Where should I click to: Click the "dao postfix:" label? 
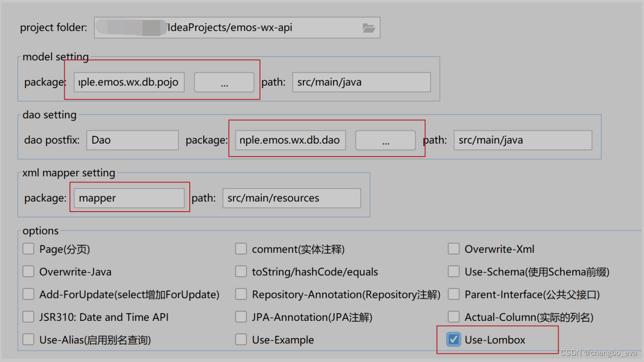(x=52, y=140)
